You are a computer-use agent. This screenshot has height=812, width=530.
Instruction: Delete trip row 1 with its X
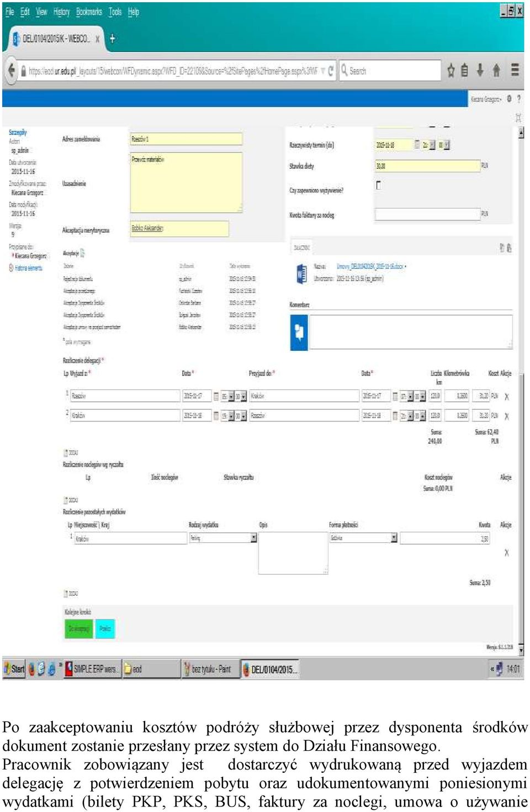(507, 397)
